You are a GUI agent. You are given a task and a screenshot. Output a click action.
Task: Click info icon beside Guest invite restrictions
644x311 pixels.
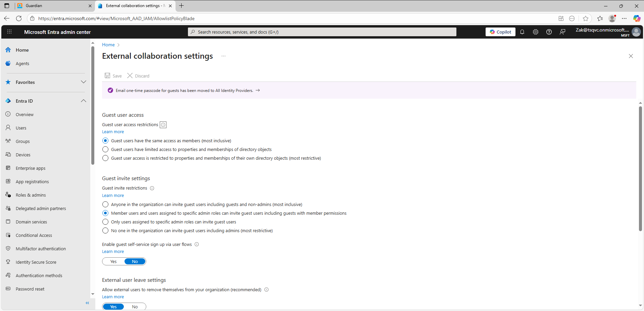tap(152, 188)
